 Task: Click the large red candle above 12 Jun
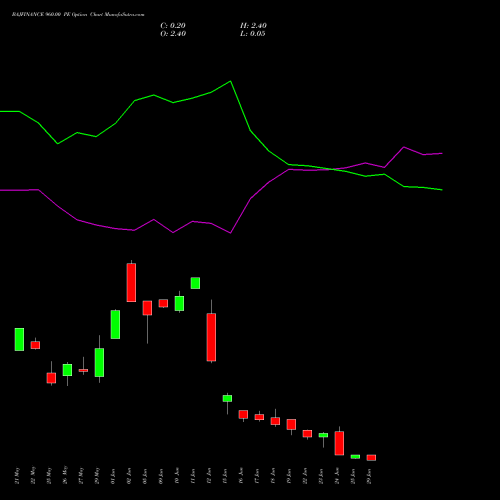211,337
